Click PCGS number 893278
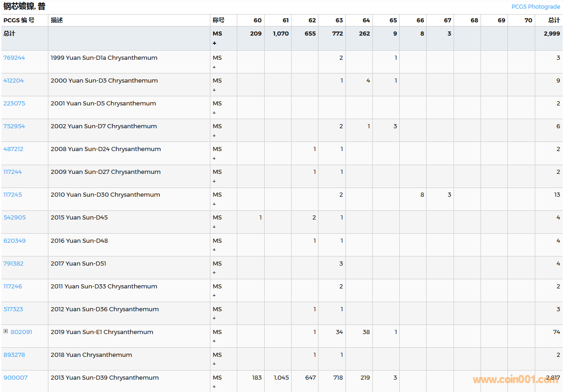The image size is (564, 392). pyautogui.click(x=14, y=355)
